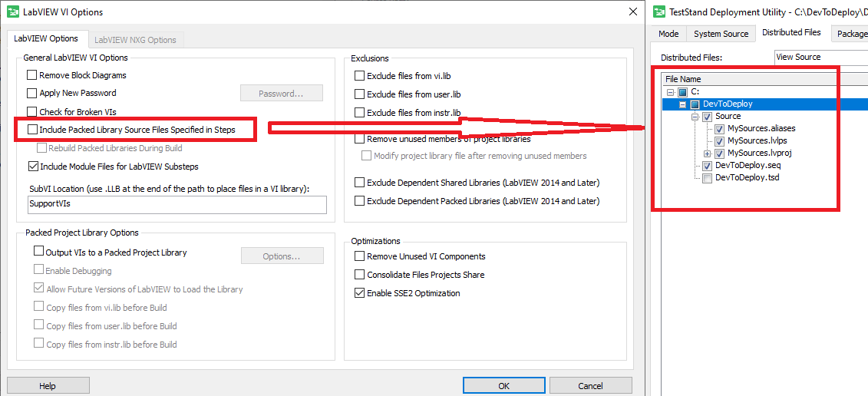This screenshot has height=396, width=868.
Task: Enable Remove Block Diagrams checkbox
Action: pyautogui.click(x=32, y=75)
